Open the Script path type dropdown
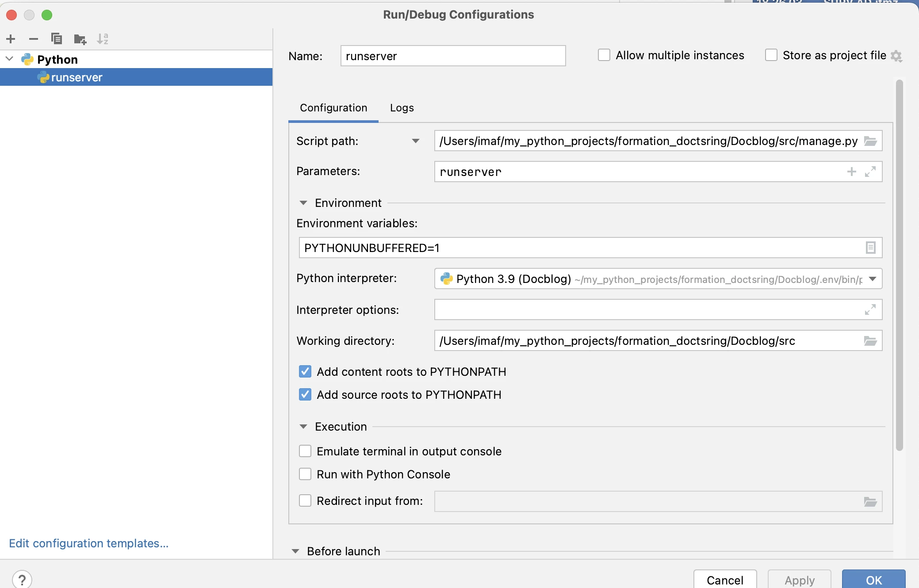919x588 pixels. (x=415, y=141)
